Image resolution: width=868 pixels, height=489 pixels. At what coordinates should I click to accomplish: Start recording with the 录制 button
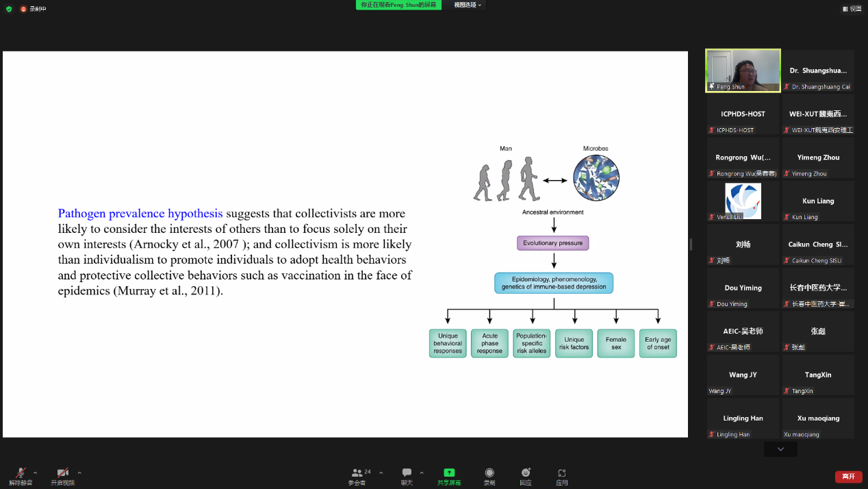click(x=489, y=473)
